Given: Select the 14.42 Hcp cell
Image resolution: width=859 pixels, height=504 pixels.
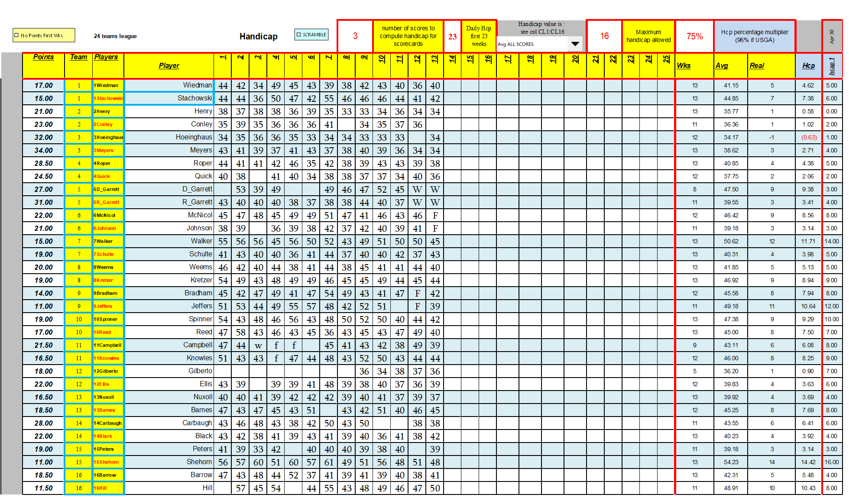Looking at the screenshot, I should pos(808,462).
